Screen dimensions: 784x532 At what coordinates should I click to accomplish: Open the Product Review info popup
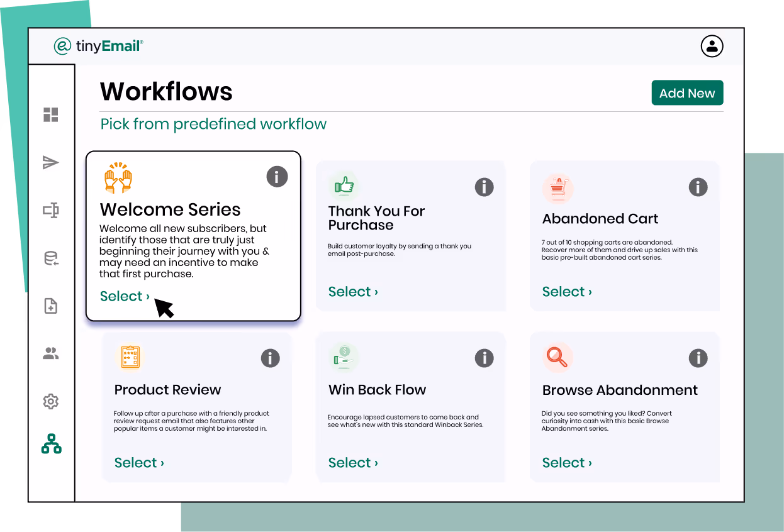pos(271,358)
